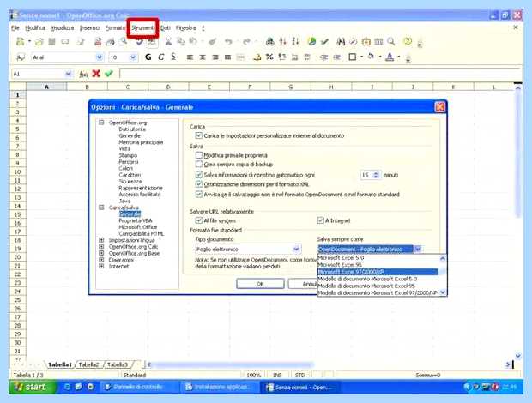Click the Zoom magnifier icon
The width and height of the screenshot is (532, 403).
[391, 42]
